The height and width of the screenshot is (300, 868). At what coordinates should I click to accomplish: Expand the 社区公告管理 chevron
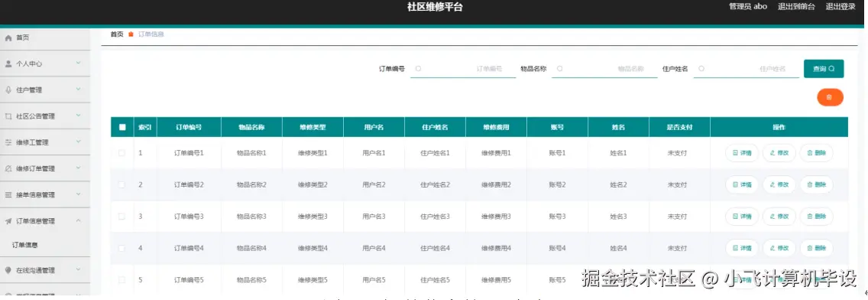(x=79, y=116)
